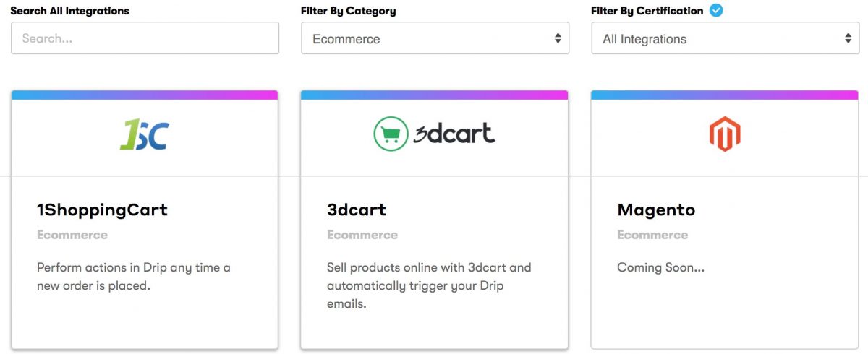Open the 1ShoppingCart integration title

coord(102,210)
